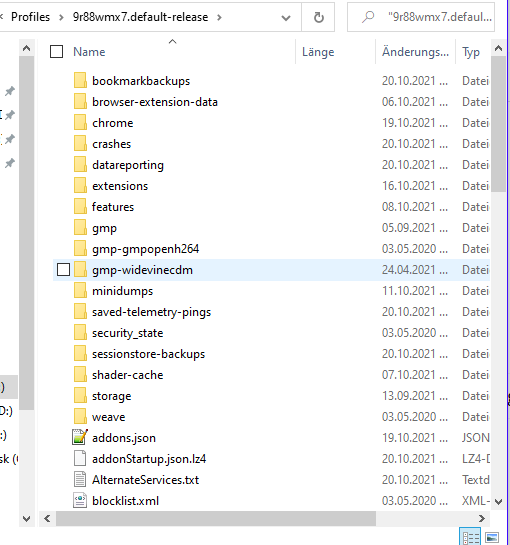Select the security_state folder name
The height and width of the screenshot is (545, 510).
coord(127,333)
